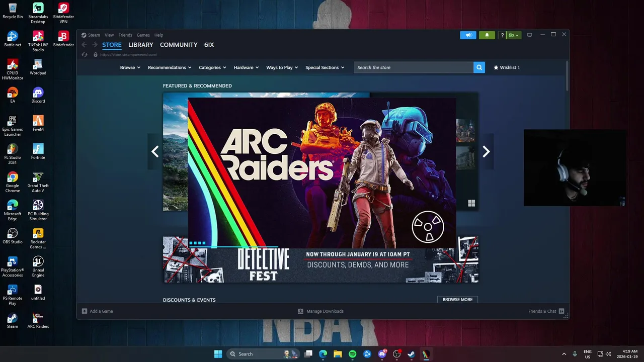644x362 pixels.
Task: Click the Add a Game plus icon
Action: tap(85, 311)
